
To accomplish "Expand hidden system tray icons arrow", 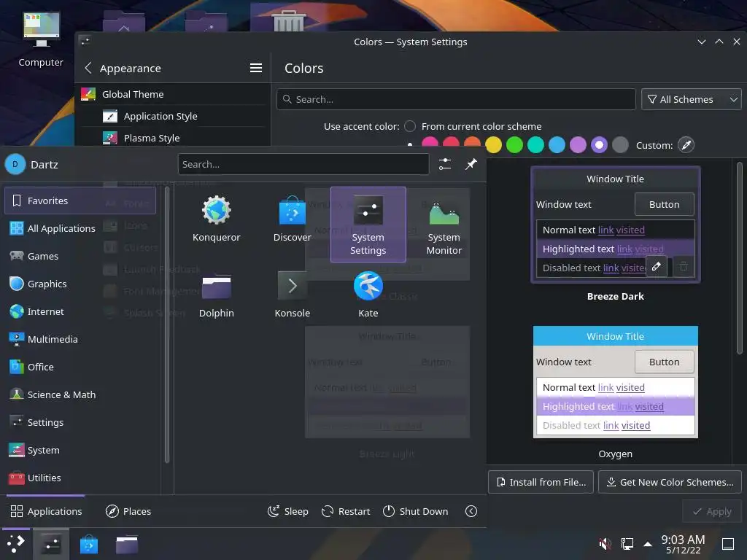I will tap(648, 543).
